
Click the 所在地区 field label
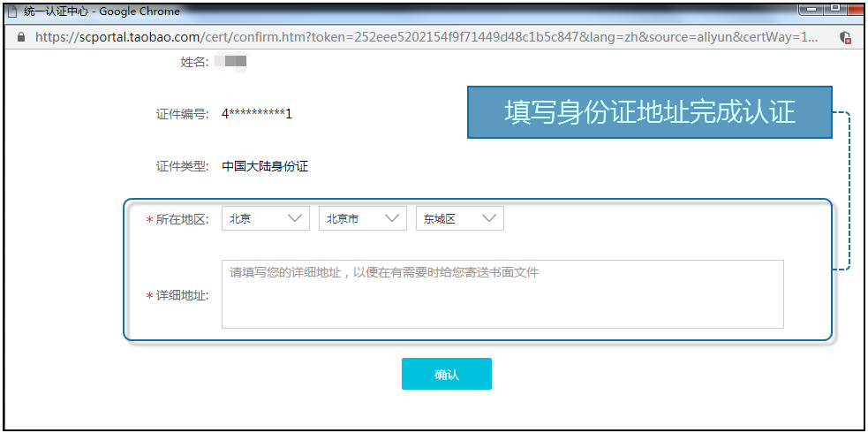[181, 219]
